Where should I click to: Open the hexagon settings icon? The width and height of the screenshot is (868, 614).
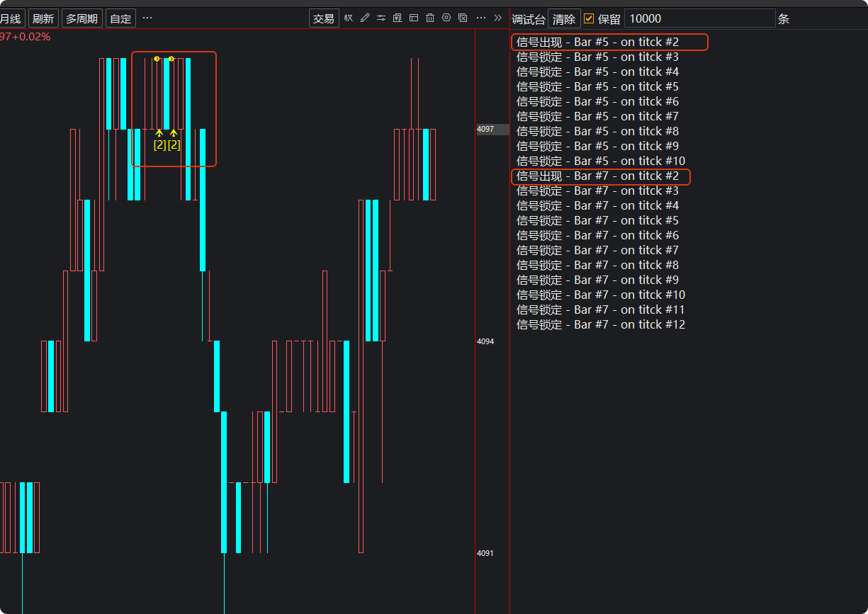tap(446, 18)
